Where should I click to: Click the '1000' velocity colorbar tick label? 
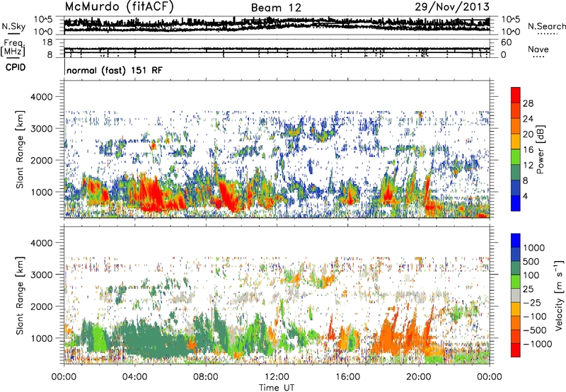534,248
